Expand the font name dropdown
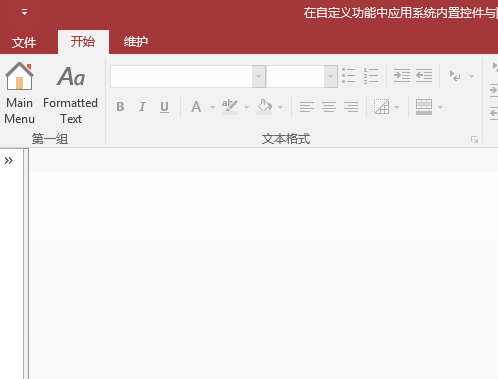 [259, 76]
